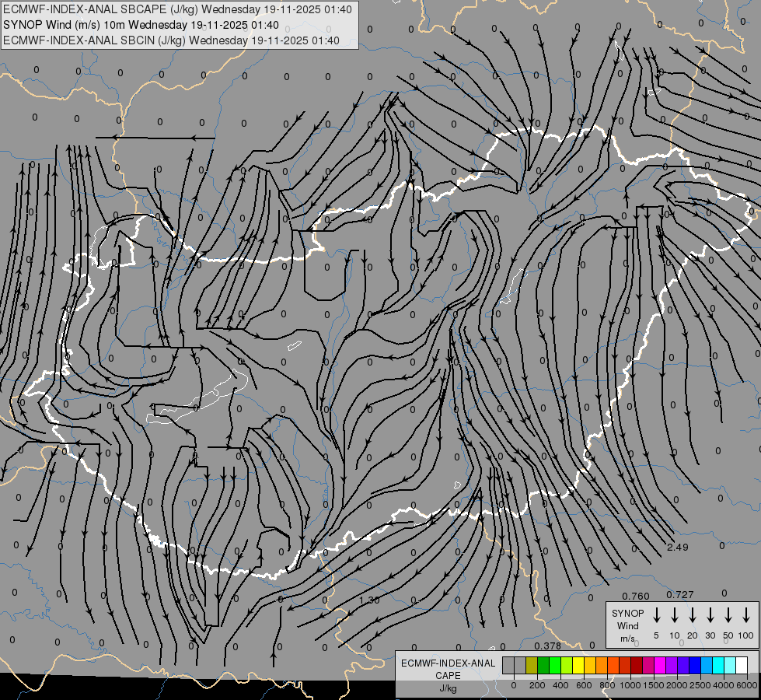Image resolution: width=761 pixels, height=700 pixels.
Task: Pick the dark red CAPE legend swatch
Action: point(637,665)
